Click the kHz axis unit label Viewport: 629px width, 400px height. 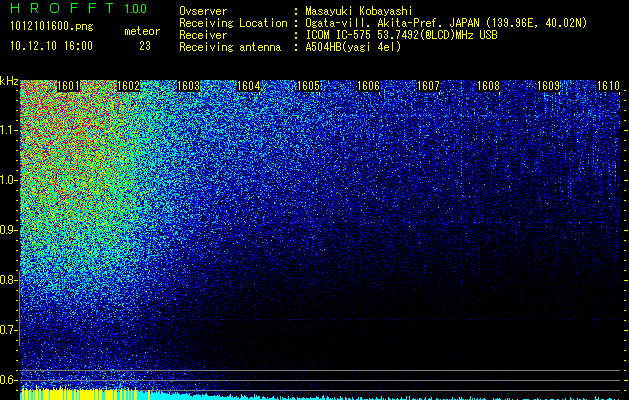click(9, 81)
